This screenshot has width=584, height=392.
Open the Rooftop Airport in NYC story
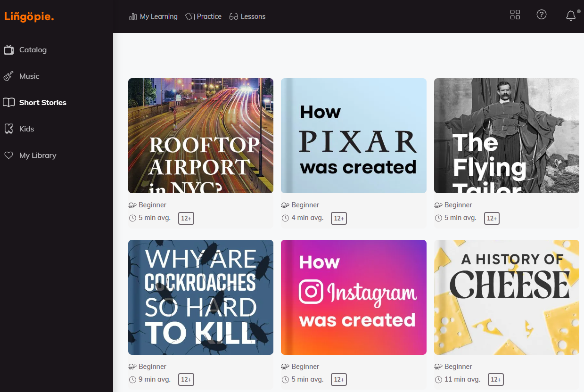[200, 136]
